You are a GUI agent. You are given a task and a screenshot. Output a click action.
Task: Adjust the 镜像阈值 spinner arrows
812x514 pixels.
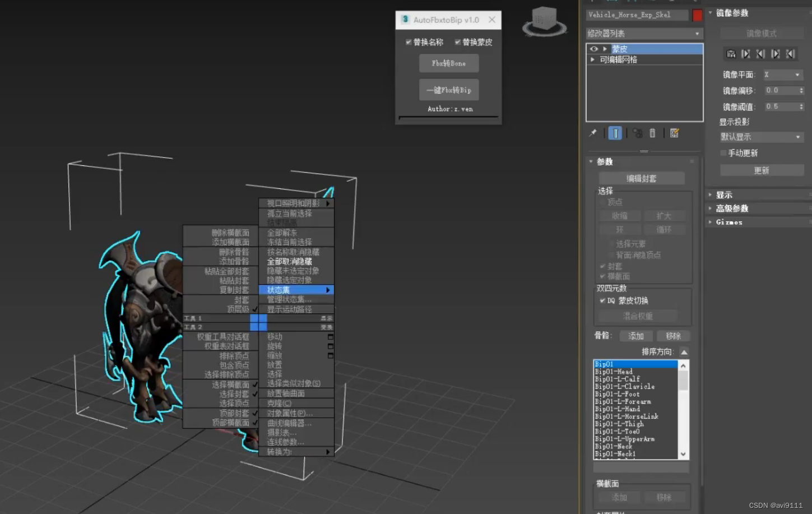801,106
